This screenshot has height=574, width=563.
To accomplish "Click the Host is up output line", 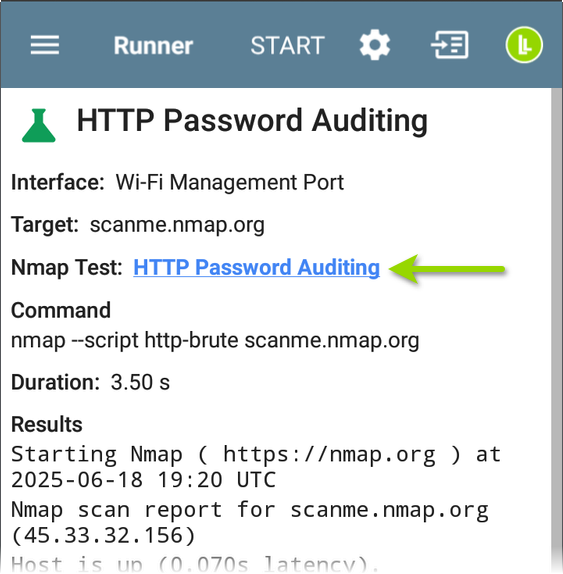I will (190, 564).
